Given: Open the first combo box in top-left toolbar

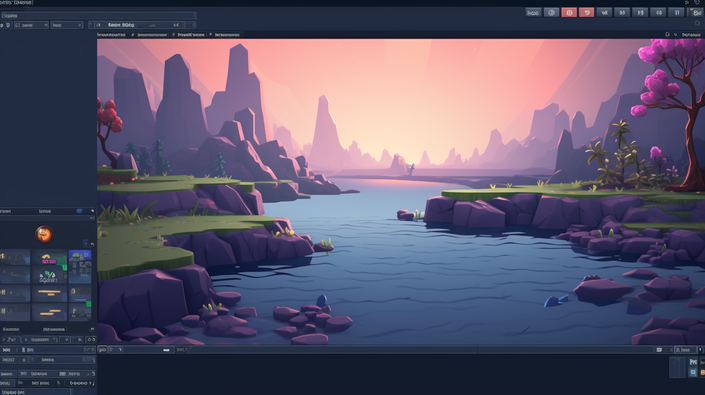Looking at the screenshot, I should point(31,25).
